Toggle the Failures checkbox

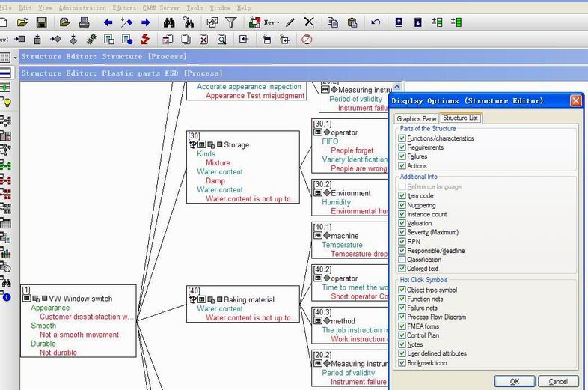[402, 156]
